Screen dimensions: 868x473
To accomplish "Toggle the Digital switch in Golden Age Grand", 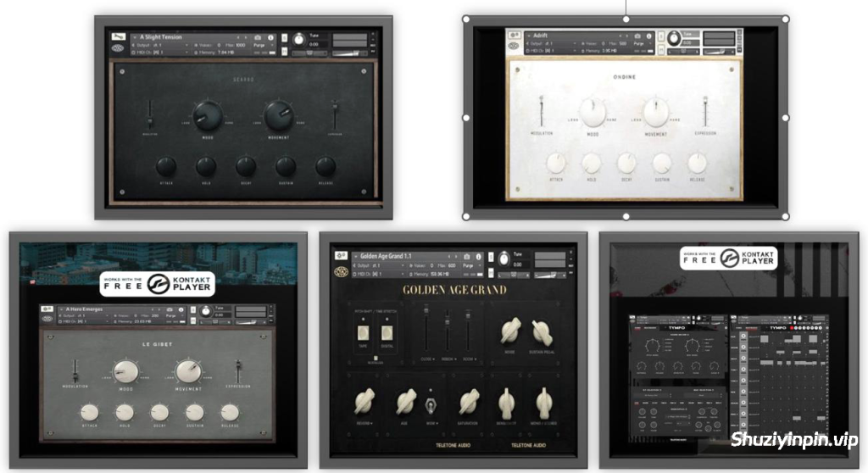I will 387,331.
